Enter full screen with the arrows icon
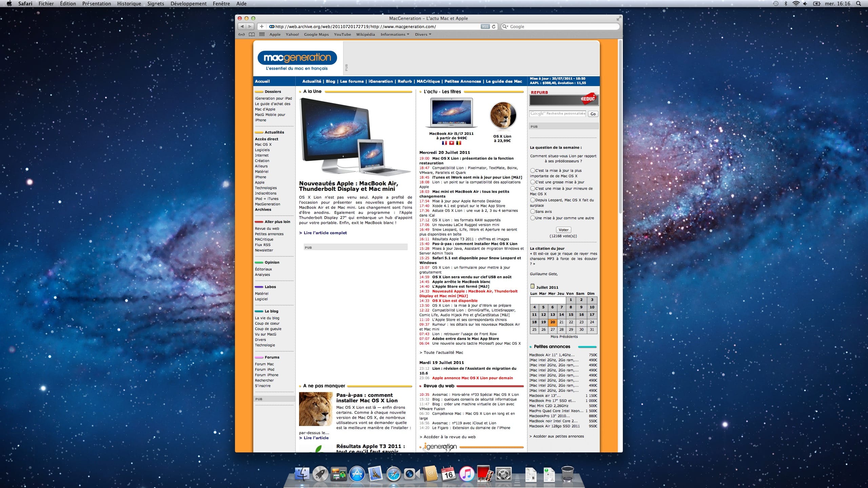This screenshot has height=488, width=868. (x=619, y=18)
